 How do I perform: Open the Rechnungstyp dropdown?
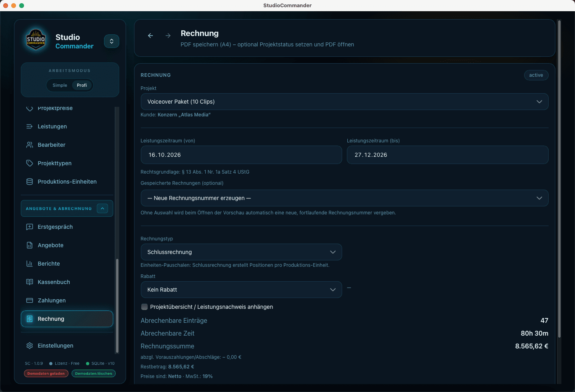click(241, 252)
